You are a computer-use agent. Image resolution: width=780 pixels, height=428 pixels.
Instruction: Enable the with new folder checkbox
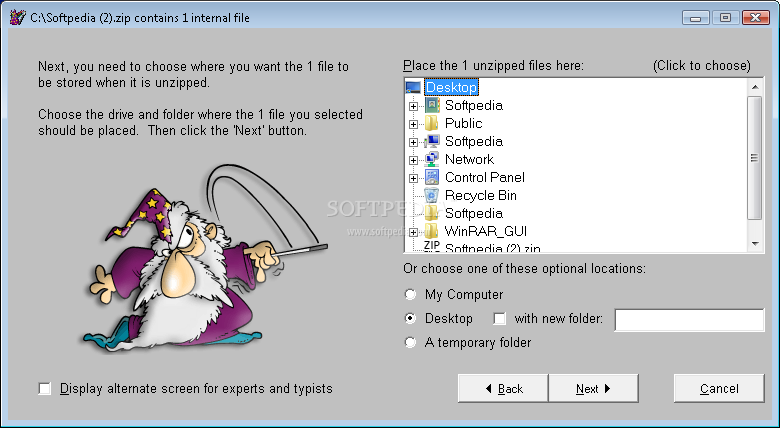[499, 319]
